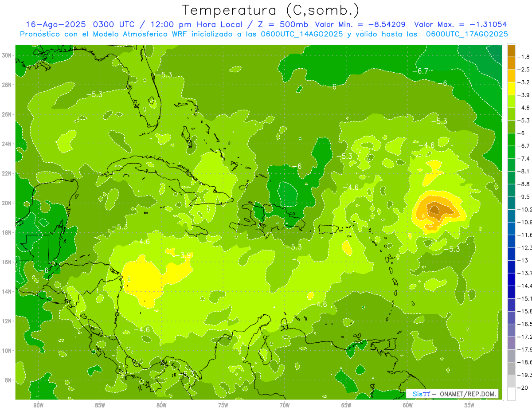Click the "SisTT - ONAMET/REP.DOM." credit box
Screen dimensions: 532x411
452,394
